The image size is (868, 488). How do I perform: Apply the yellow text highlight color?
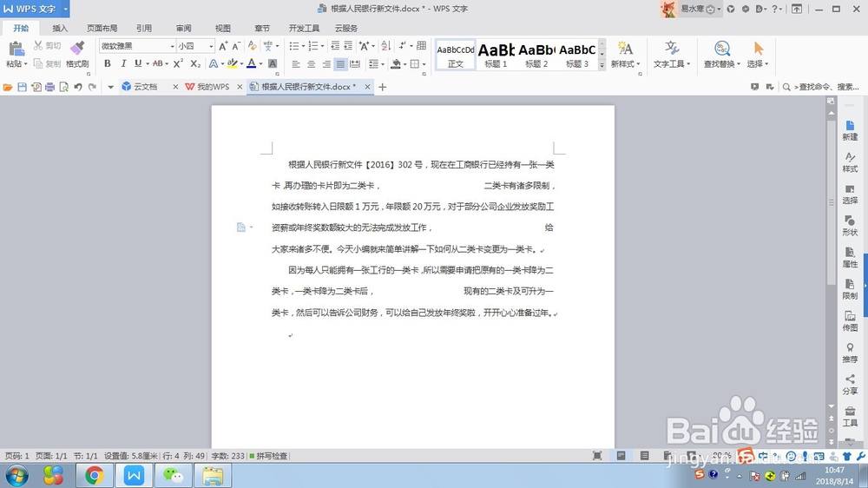233,63
